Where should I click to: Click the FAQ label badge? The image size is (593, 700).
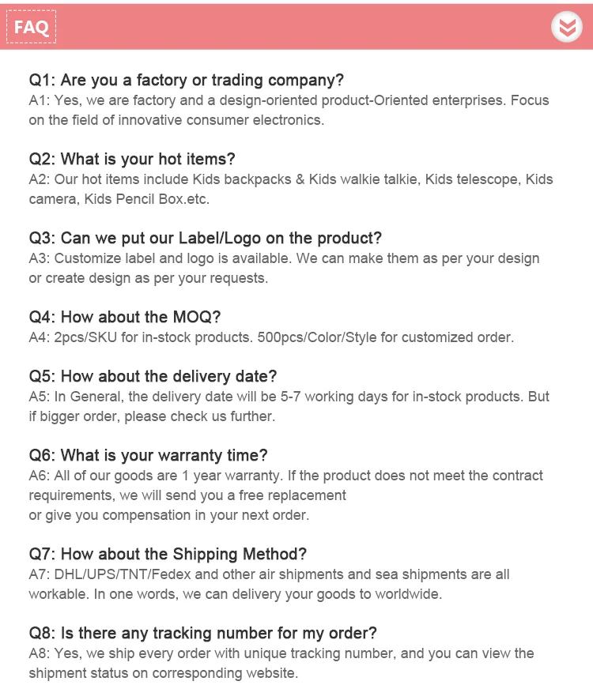pos(32,27)
